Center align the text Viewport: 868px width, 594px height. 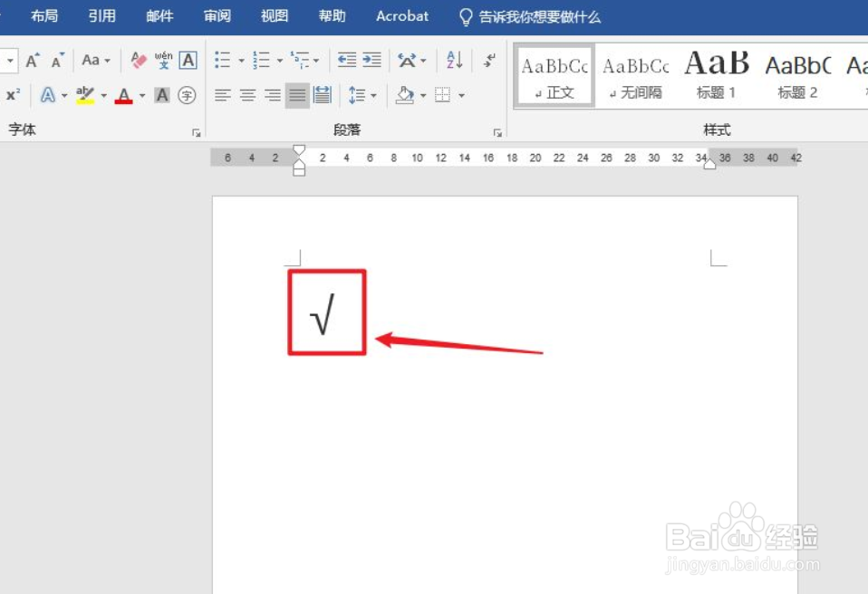(x=247, y=95)
